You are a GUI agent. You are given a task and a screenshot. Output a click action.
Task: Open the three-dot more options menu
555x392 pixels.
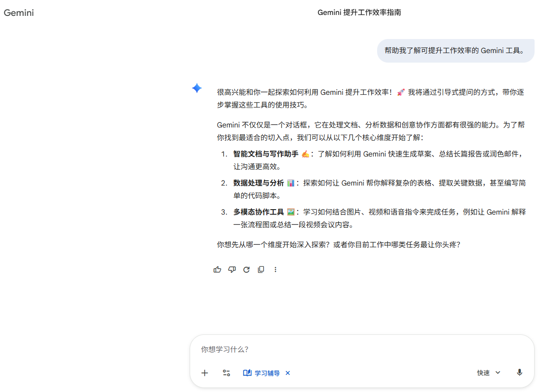275,269
